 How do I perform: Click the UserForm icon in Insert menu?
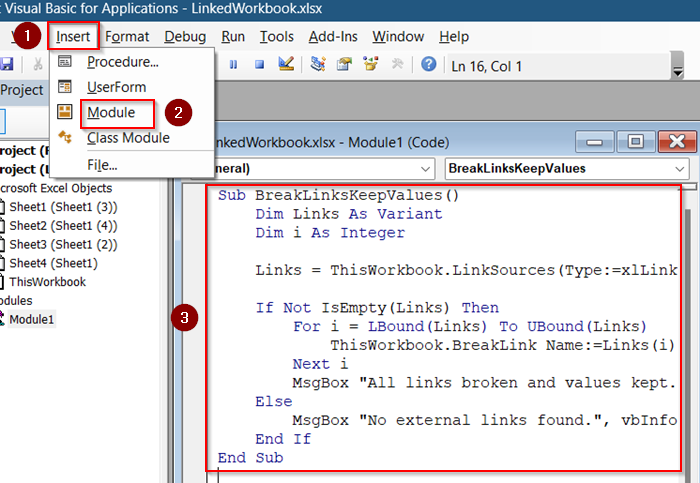point(65,86)
